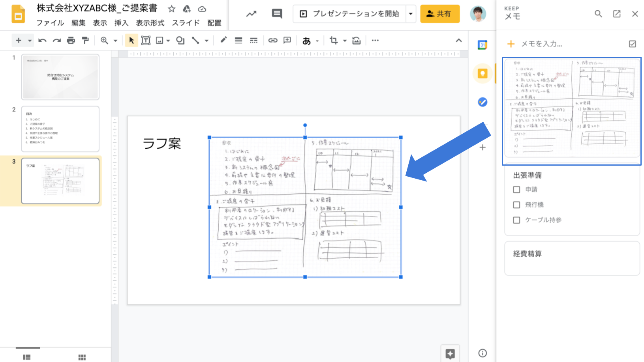Open the 表示形式 menu
The height and width of the screenshot is (362, 644).
click(150, 23)
